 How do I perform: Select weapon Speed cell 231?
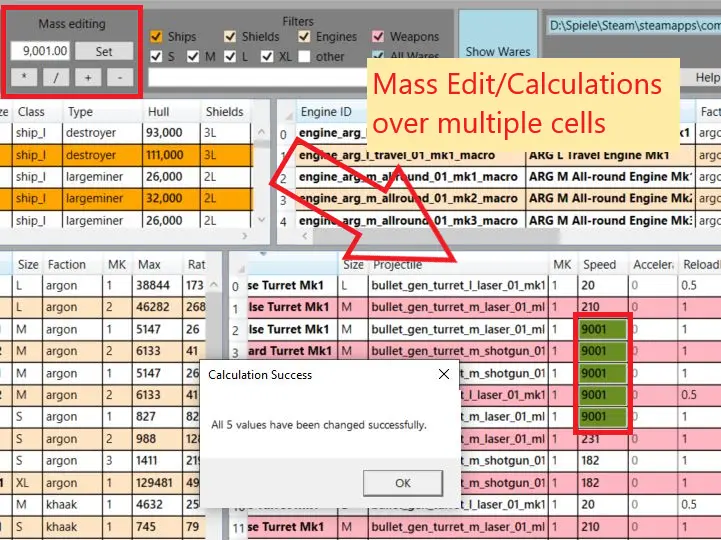(603, 439)
